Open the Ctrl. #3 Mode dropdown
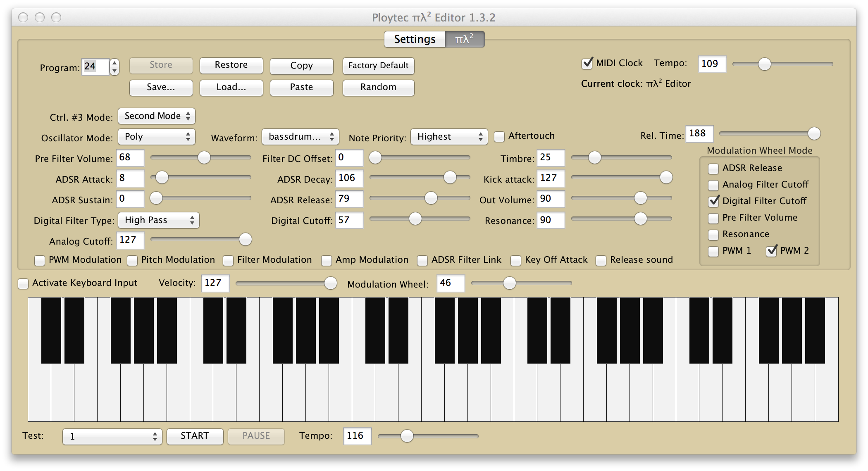Image resolution: width=868 pixels, height=471 pixels. (x=157, y=116)
